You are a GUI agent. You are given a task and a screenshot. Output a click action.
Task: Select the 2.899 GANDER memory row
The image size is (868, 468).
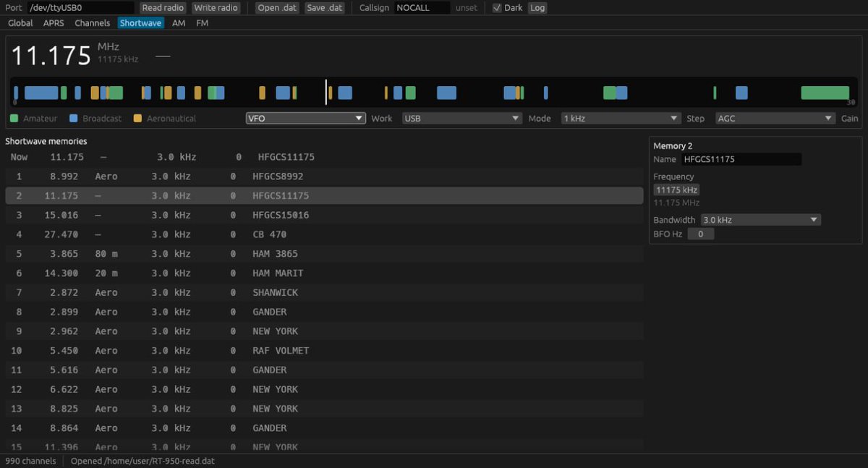coord(324,312)
